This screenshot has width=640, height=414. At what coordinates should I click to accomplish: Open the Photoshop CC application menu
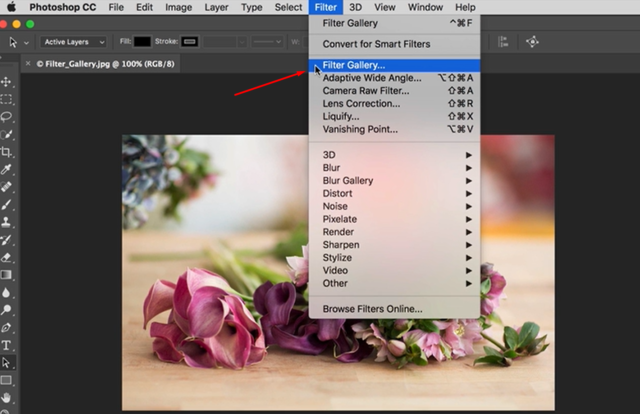click(63, 7)
